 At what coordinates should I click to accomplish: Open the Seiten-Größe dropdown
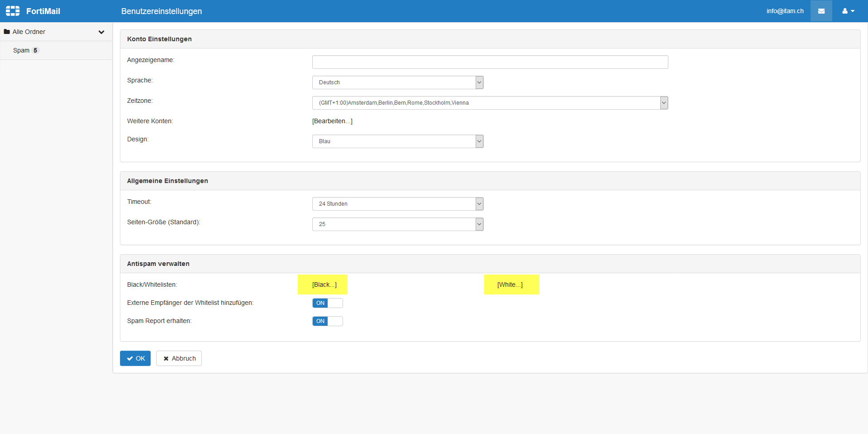coord(397,224)
